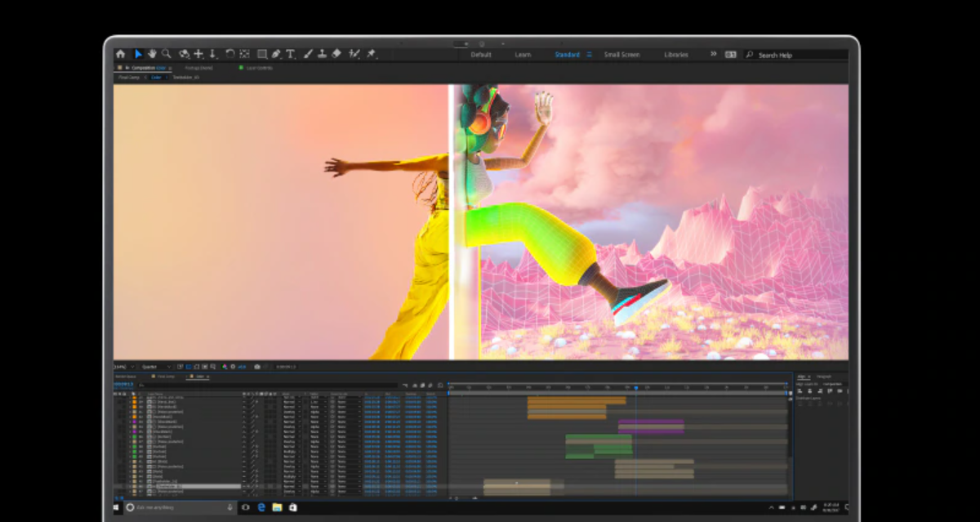The height and width of the screenshot is (522, 980).
Task: Click the timeline current time indicator
Action: [636, 387]
